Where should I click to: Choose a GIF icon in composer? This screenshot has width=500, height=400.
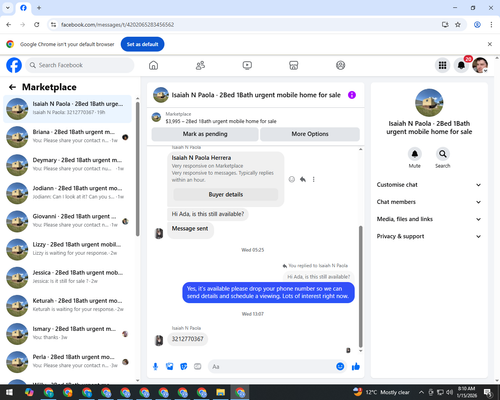click(198, 367)
